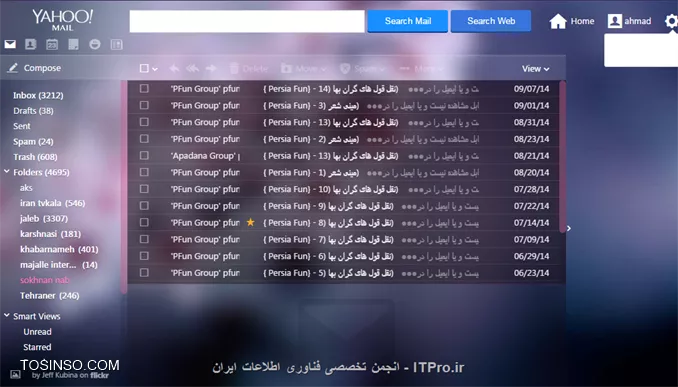Check the email dated 09/07/14
This screenshot has width=678, height=387.
click(144, 89)
